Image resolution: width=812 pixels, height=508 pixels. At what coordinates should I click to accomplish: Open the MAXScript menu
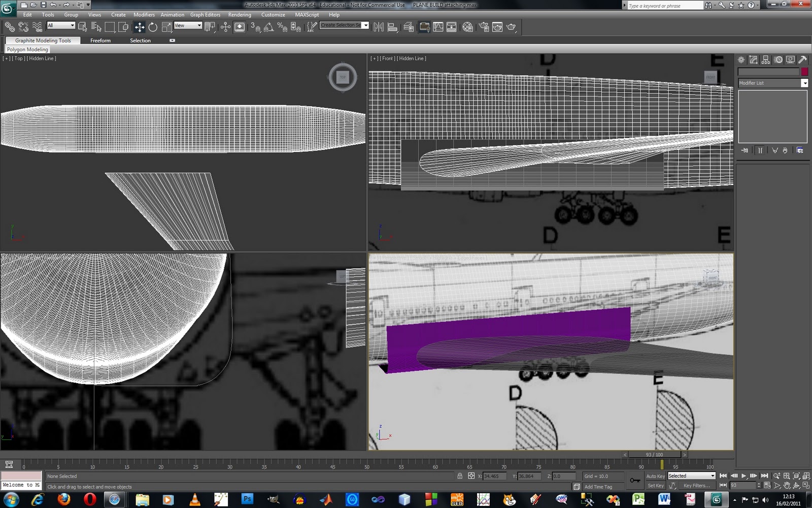(307, 15)
